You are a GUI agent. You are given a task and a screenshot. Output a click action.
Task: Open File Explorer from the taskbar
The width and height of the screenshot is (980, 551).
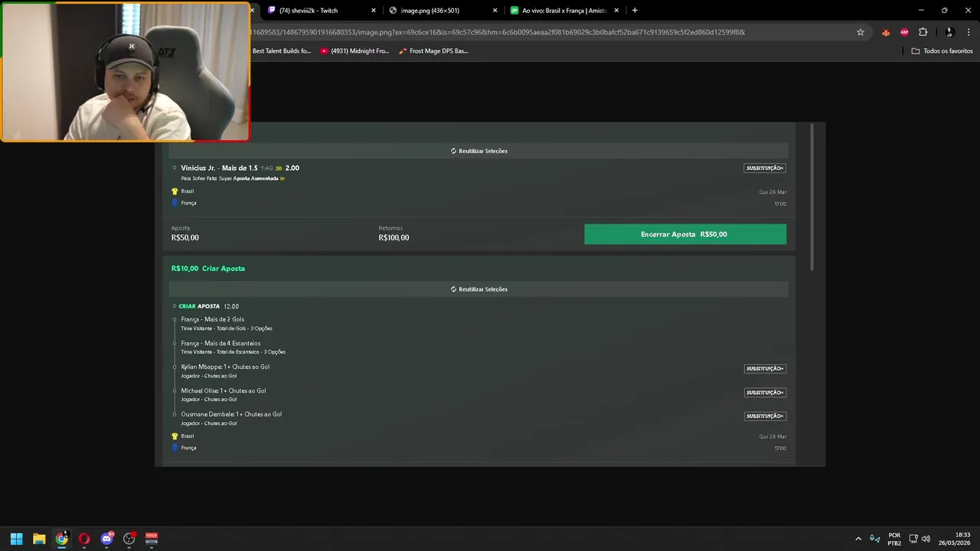[39, 539]
